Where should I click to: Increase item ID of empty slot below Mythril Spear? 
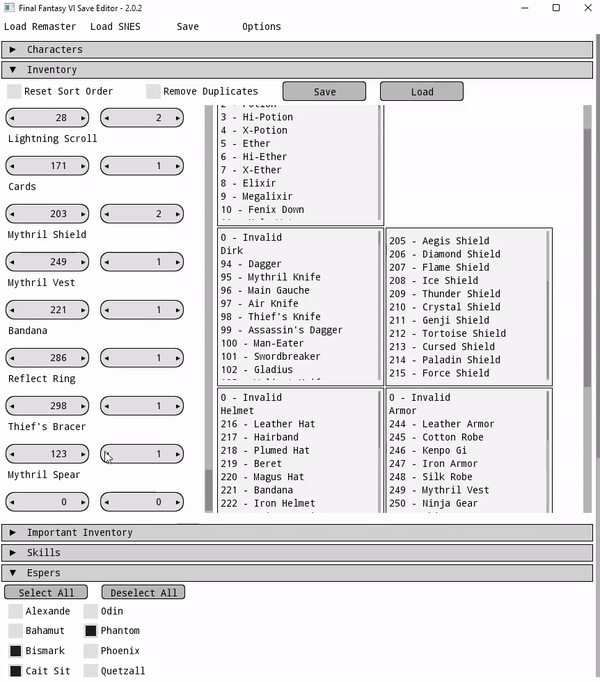tap(83, 502)
